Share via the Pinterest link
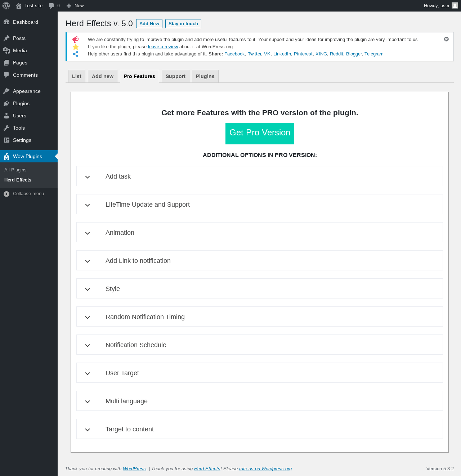This screenshot has width=461, height=476. click(x=303, y=54)
